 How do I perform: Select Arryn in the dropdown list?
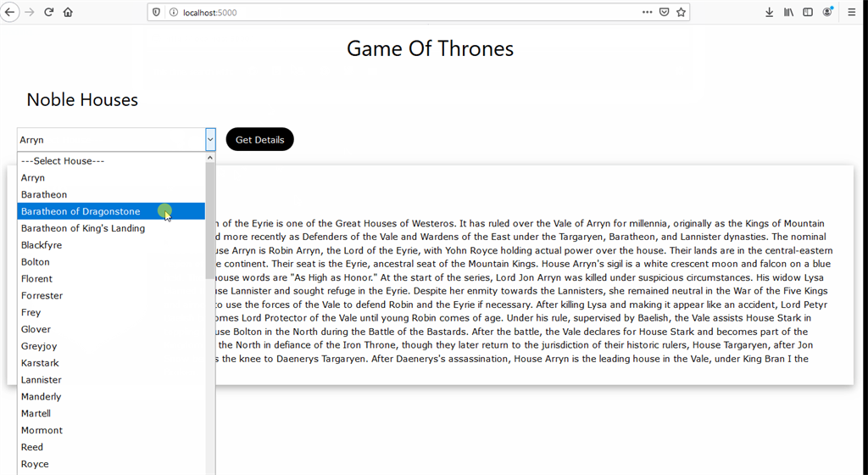(111, 178)
